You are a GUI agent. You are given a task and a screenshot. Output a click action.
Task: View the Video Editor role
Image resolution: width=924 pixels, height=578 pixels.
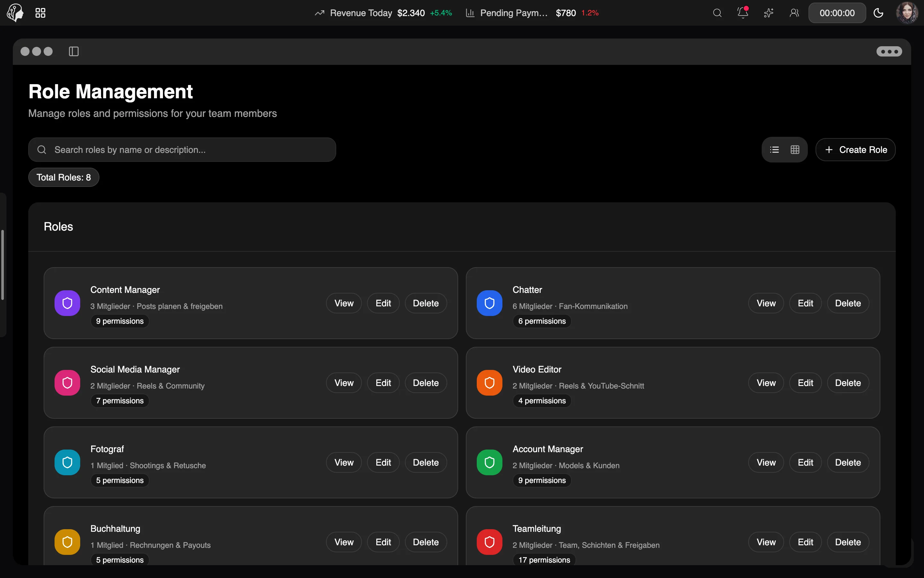click(766, 383)
